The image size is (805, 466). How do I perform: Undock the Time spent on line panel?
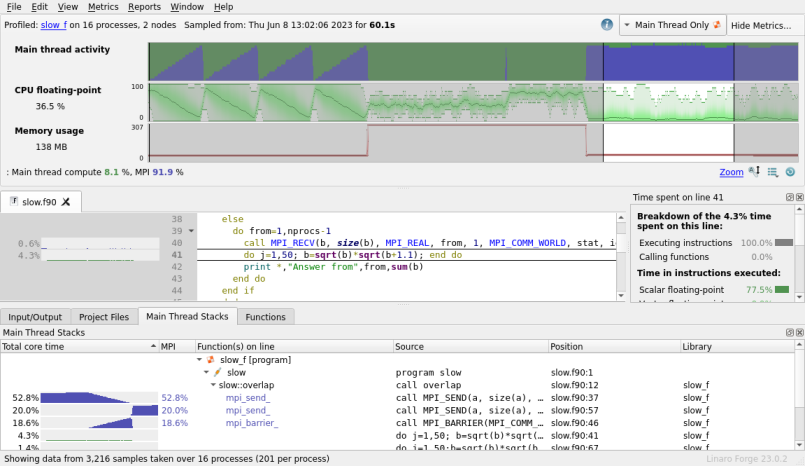click(x=790, y=197)
